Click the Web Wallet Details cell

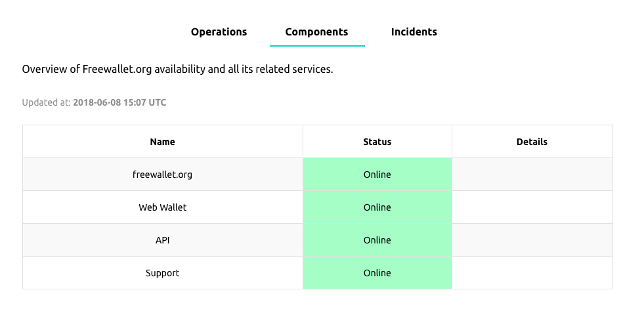pos(532,207)
